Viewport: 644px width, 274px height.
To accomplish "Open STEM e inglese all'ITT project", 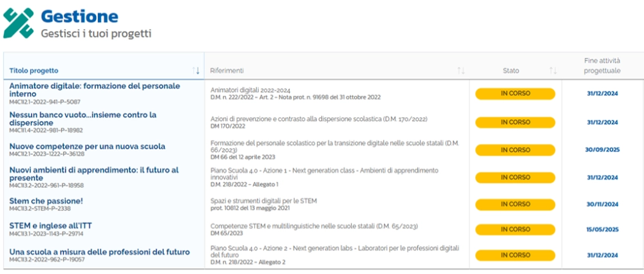I will (x=56, y=225).
